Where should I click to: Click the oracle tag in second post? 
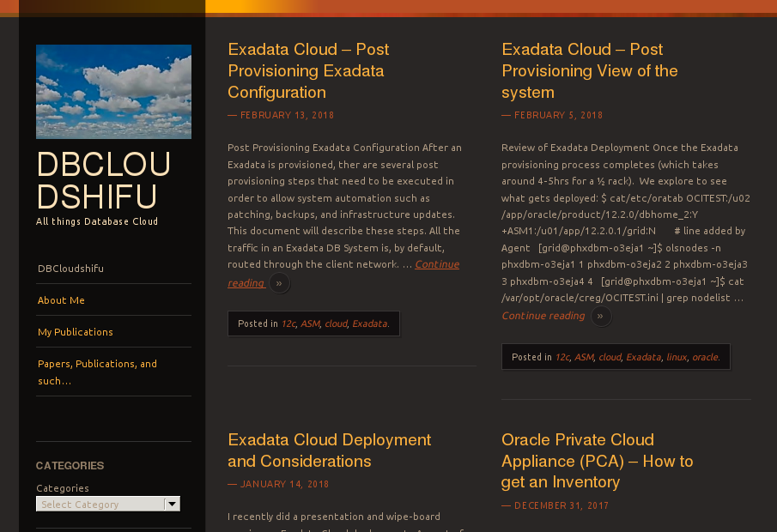click(x=706, y=357)
